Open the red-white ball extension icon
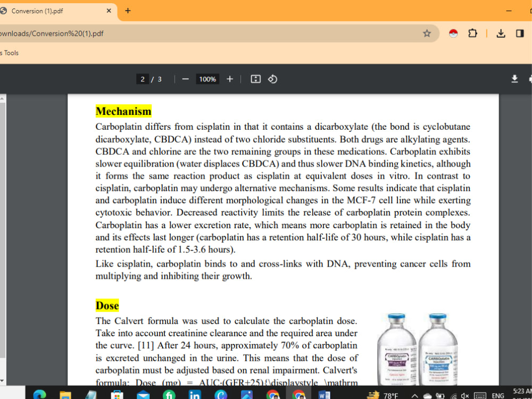The image size is (532, 399). [453, 33]
